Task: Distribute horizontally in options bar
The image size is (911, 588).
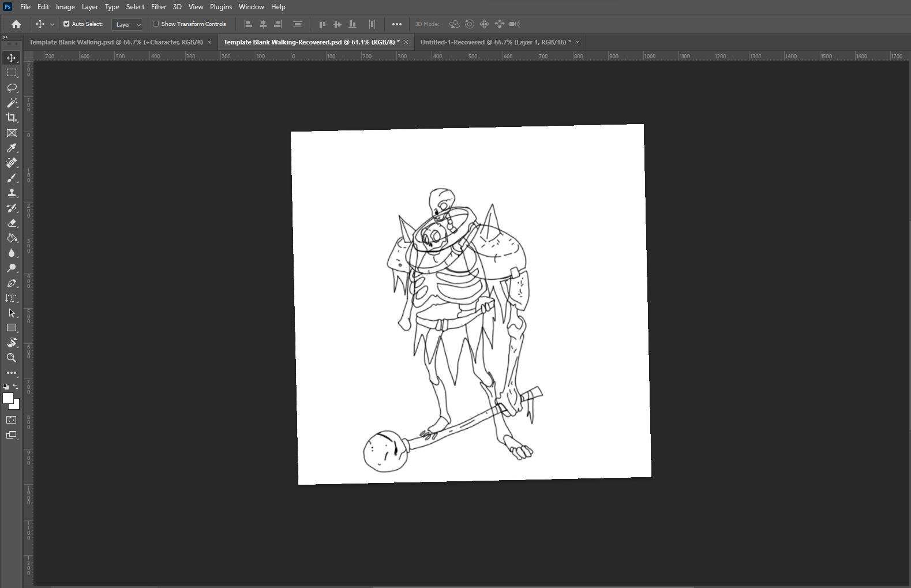Action: [372, 24]
